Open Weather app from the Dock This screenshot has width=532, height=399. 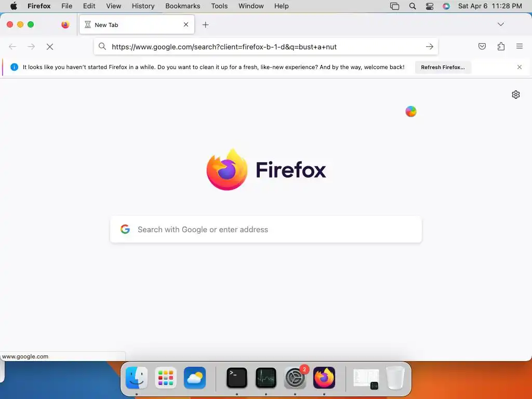[195, 378]
